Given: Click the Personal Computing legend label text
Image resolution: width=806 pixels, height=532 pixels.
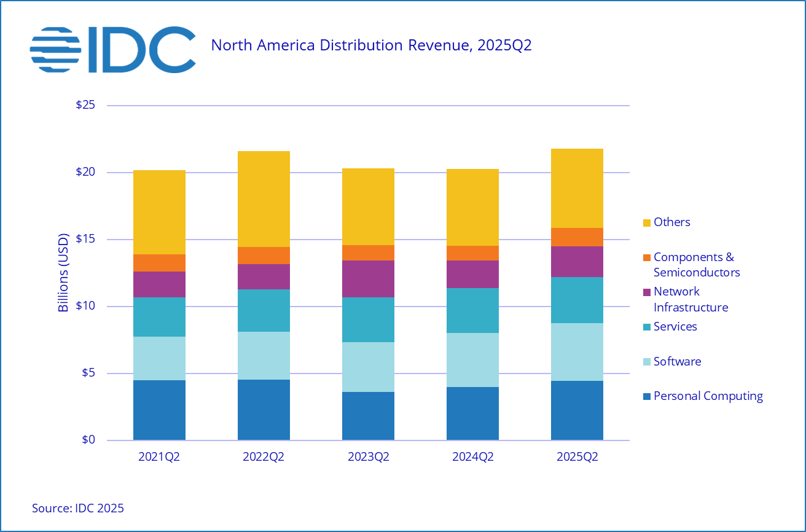Looking at the screenshot, I should (x=708, y=396).
